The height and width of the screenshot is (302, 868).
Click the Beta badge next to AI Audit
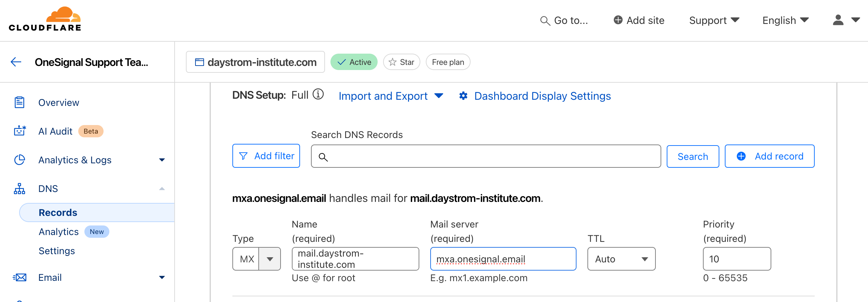pyautogui.click(x=91, y=131)
